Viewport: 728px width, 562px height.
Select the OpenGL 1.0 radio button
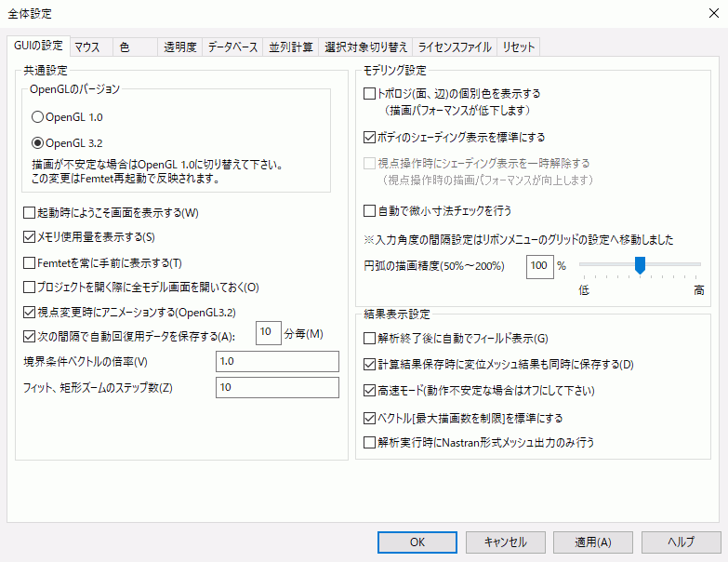point(38,118)
